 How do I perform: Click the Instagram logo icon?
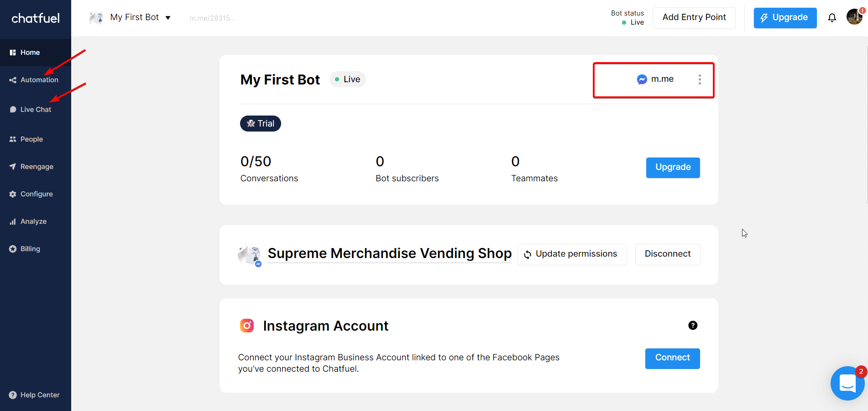[x=247, y=326]
